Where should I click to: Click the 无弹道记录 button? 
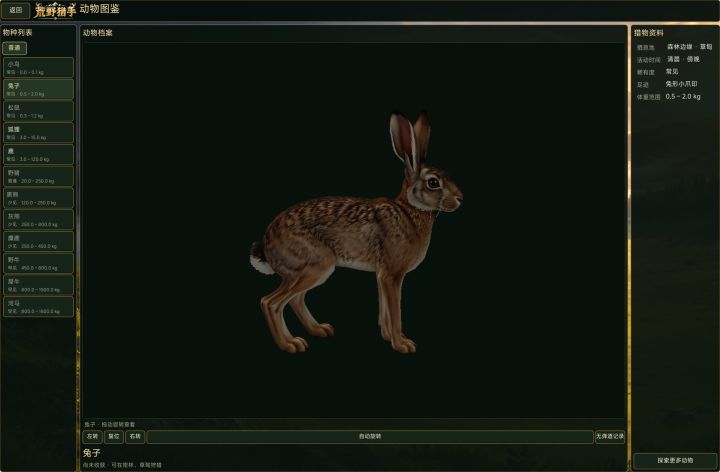click(x=610, y=437)
